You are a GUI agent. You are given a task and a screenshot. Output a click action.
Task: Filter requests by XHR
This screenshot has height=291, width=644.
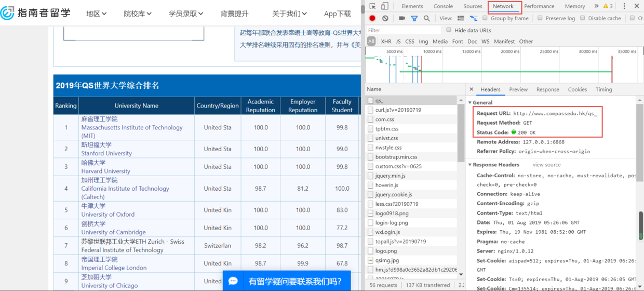[386, 42]
